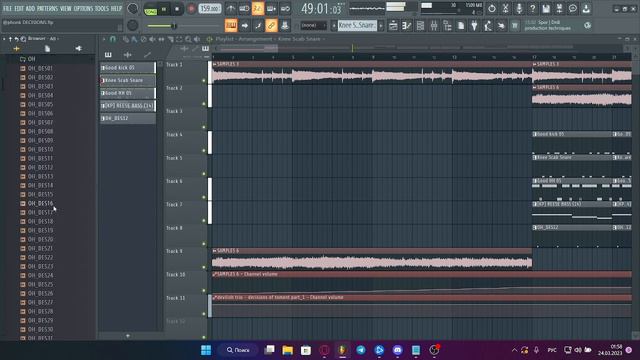Open the snap (none) dropdown
The height and width of the screenshot is (360, 640).
(x=313, y=25)
